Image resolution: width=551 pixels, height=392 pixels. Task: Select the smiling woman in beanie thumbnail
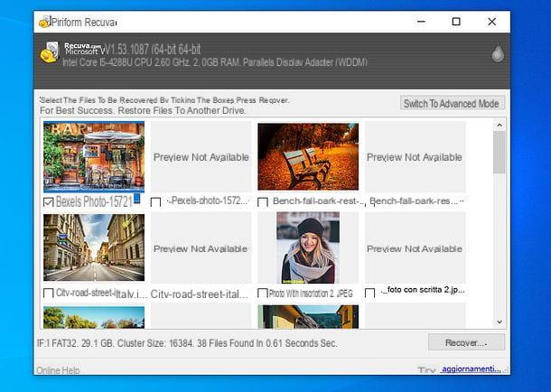click(x=308, y=247)
